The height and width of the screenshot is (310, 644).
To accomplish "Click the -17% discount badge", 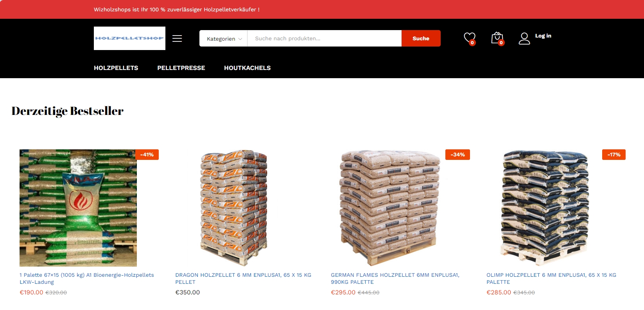I will point(614,155).
